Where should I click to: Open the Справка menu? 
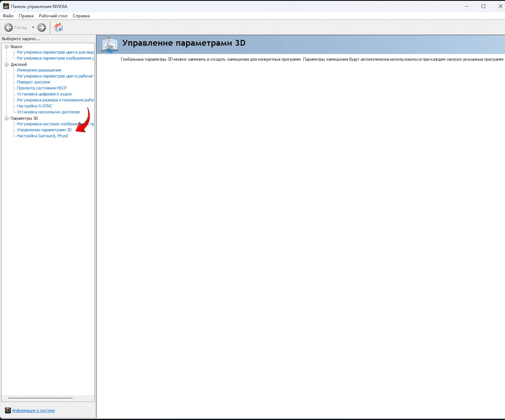pyautogui.click(x=81, y=16)
